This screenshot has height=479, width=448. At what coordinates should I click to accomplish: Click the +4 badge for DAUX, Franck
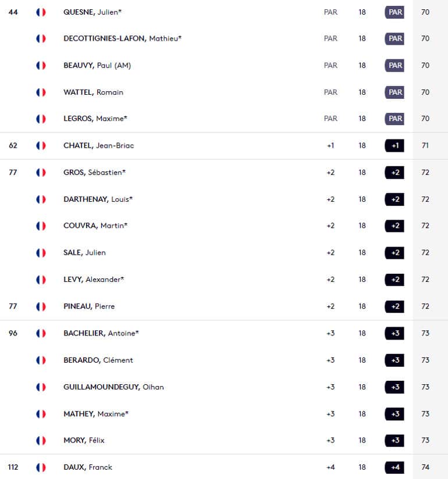point(394,467)
